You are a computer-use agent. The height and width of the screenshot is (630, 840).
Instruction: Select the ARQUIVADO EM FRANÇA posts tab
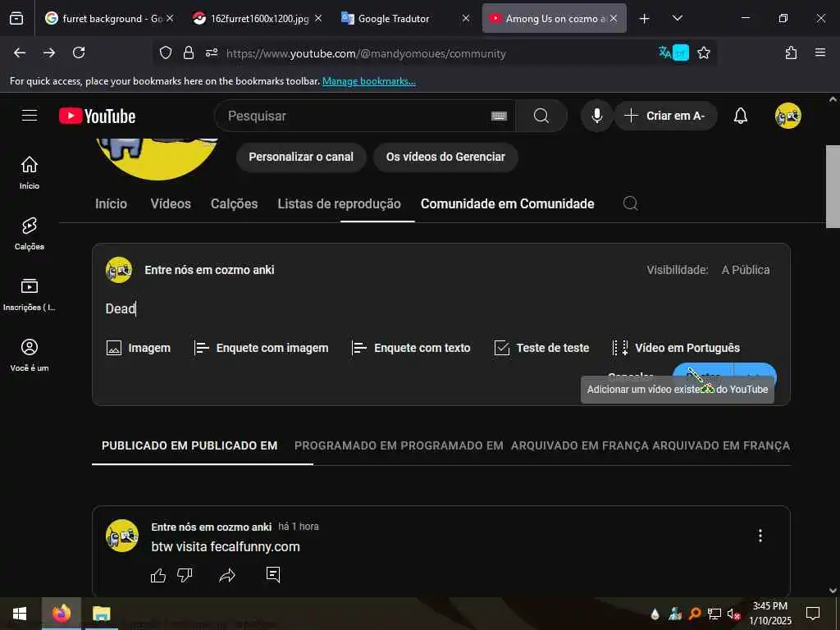(651, 445)
